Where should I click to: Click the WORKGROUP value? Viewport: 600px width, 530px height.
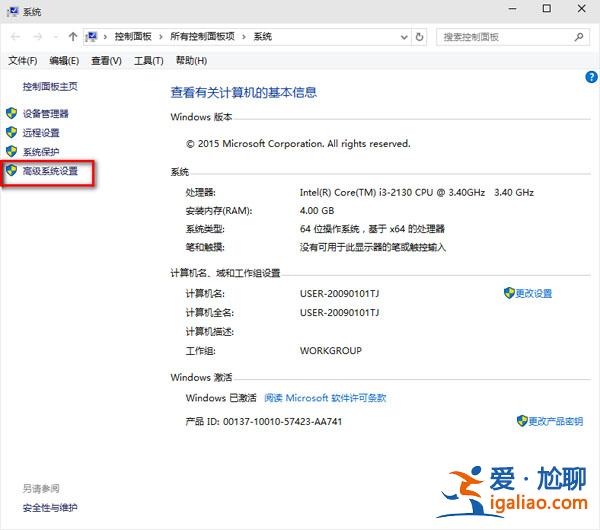click(x=331, y=351)
